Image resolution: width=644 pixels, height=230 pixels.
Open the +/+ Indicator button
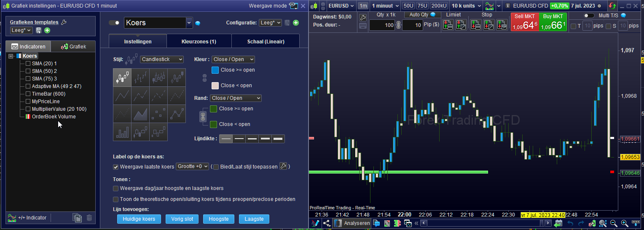pos(27,218)
